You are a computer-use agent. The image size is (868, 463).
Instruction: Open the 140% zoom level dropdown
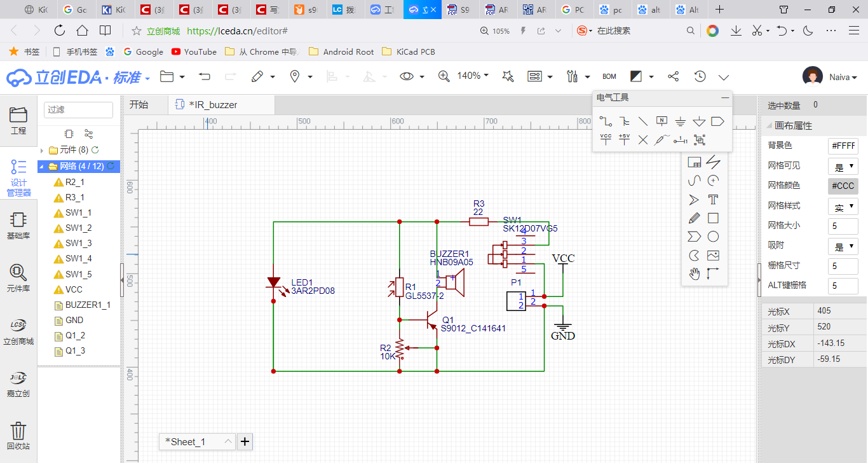coord(473,76)
